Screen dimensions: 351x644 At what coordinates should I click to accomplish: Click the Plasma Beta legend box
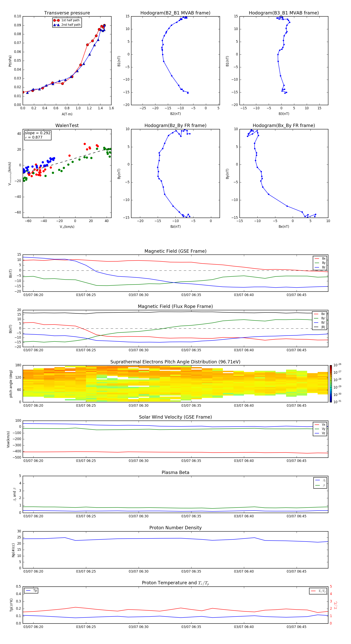[x=320, y=483]
